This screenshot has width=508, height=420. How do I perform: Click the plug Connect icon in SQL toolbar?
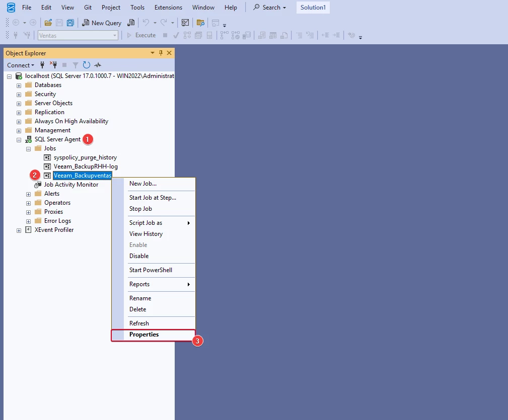(x=15, y=35)
